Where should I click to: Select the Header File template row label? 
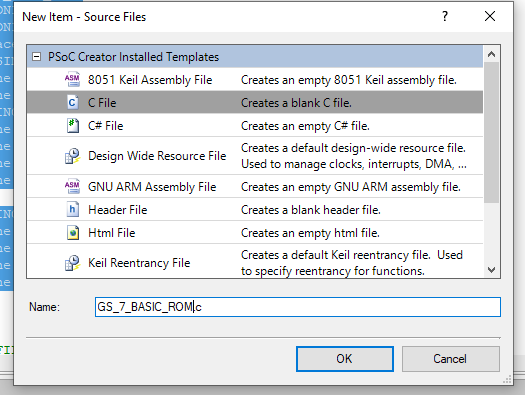tap(118, 210)
